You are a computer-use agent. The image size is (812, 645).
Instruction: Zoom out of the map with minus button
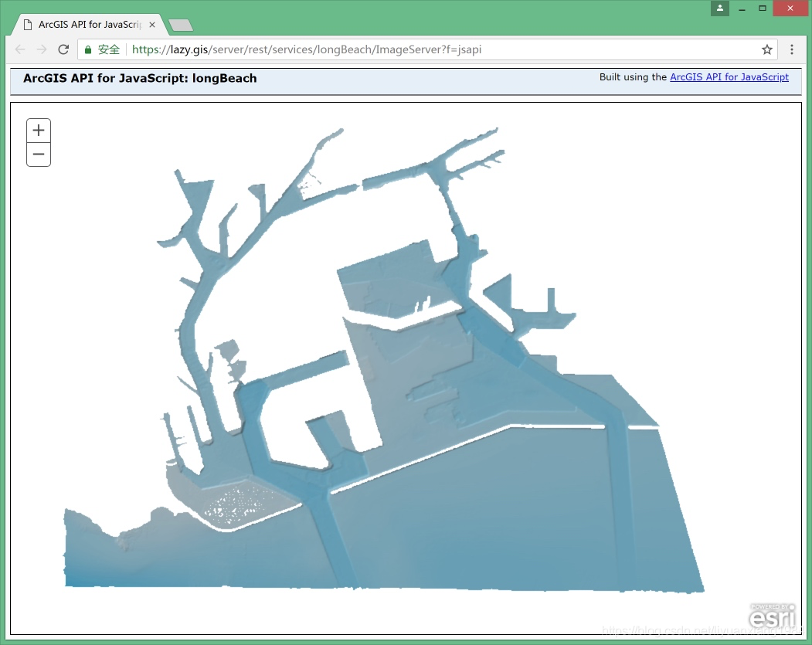coord(39,154)
